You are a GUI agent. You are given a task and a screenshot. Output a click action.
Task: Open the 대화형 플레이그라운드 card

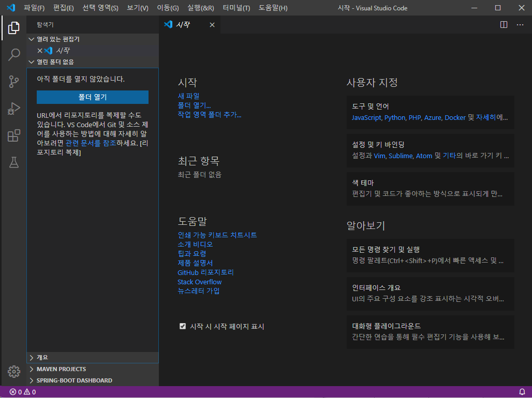click(x=430, y=332)
